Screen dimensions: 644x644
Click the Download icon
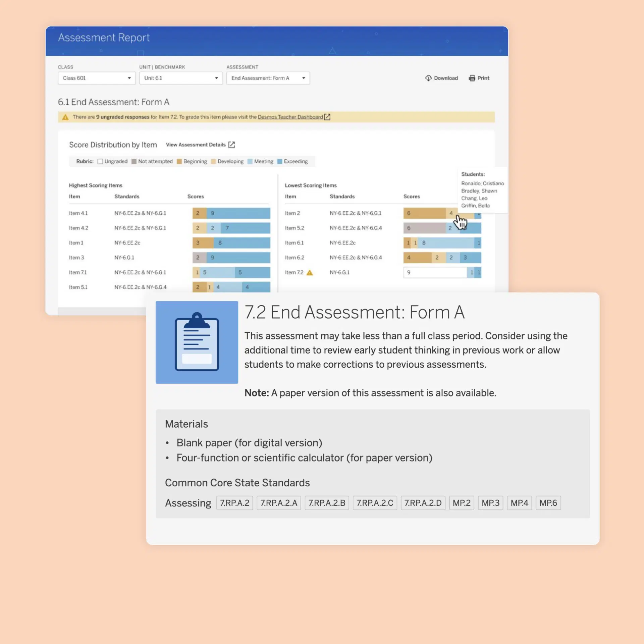pos(429,78)
